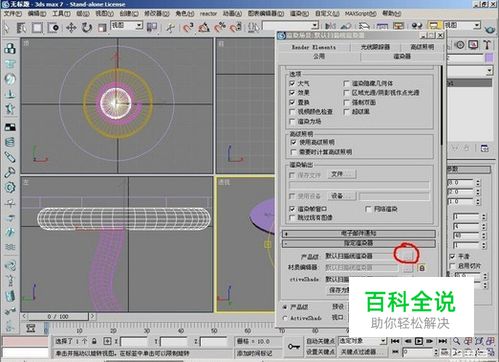The image size is (499, 362).
Task: Open the Material Editor icon
Action: (x=417, y=26)
